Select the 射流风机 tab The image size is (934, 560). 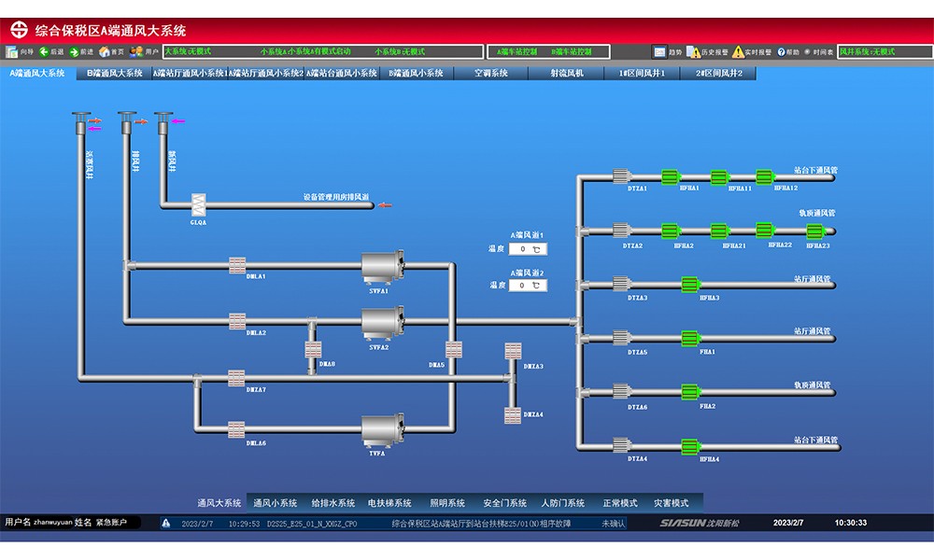566,73
